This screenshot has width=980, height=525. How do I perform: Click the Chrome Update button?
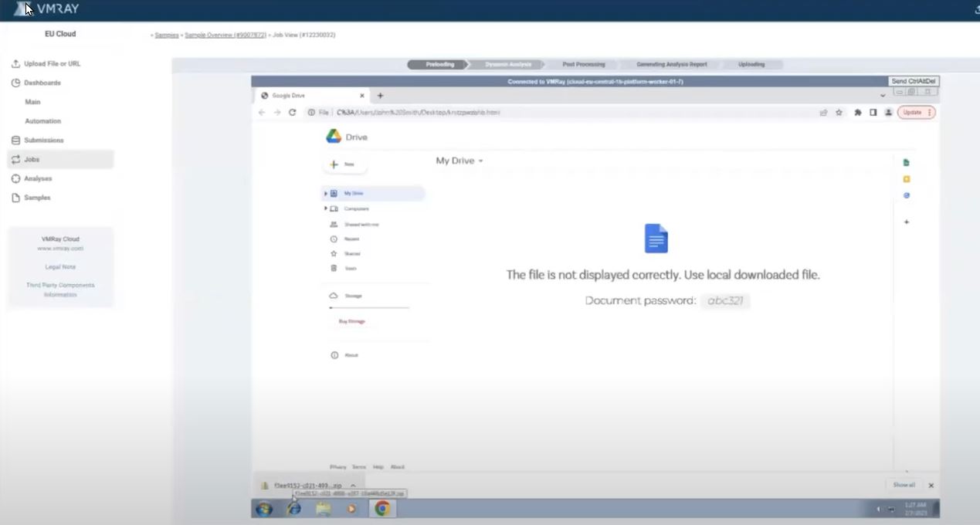click(x=916, y=112)
